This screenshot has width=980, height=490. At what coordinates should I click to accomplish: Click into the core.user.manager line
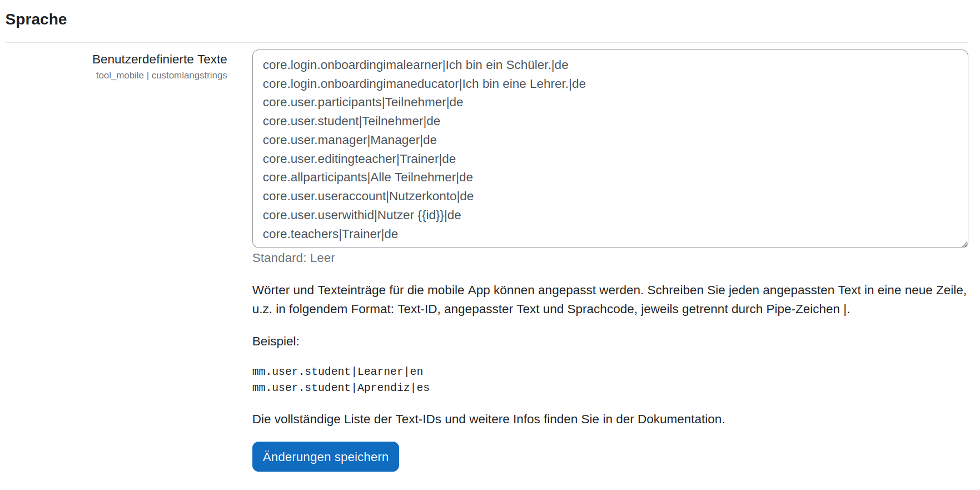349,140
